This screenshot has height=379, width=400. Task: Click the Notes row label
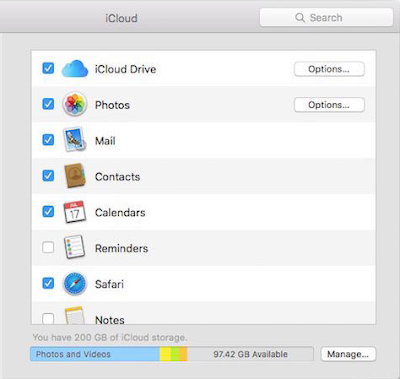click(110, 319)
